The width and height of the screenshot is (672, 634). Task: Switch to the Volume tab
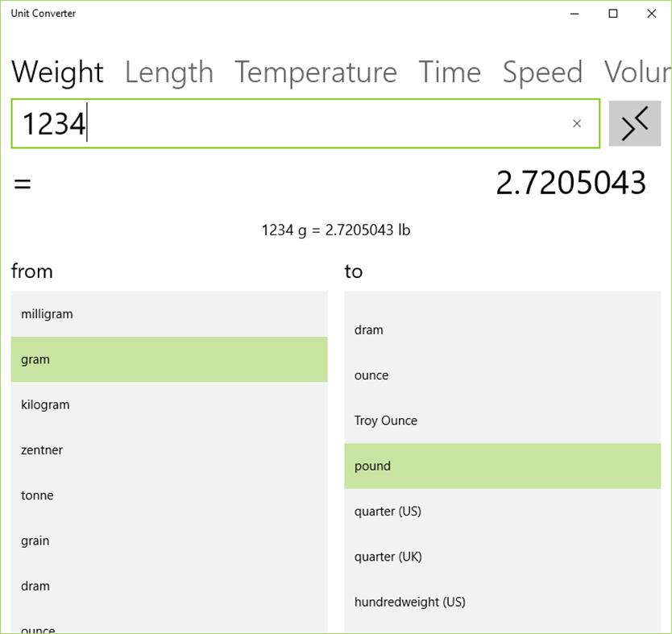coord(640,73)
